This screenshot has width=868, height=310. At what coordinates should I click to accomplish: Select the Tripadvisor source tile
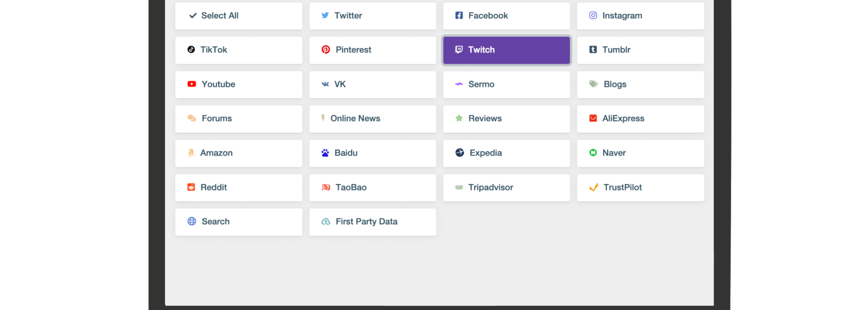[506, 188]
